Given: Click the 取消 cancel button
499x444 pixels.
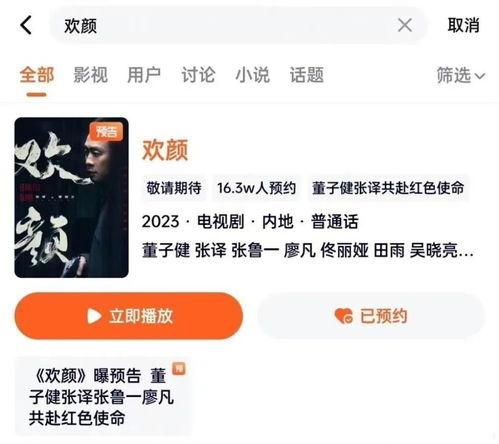Looking at the screenshot, I should click(x=463, y=25).
